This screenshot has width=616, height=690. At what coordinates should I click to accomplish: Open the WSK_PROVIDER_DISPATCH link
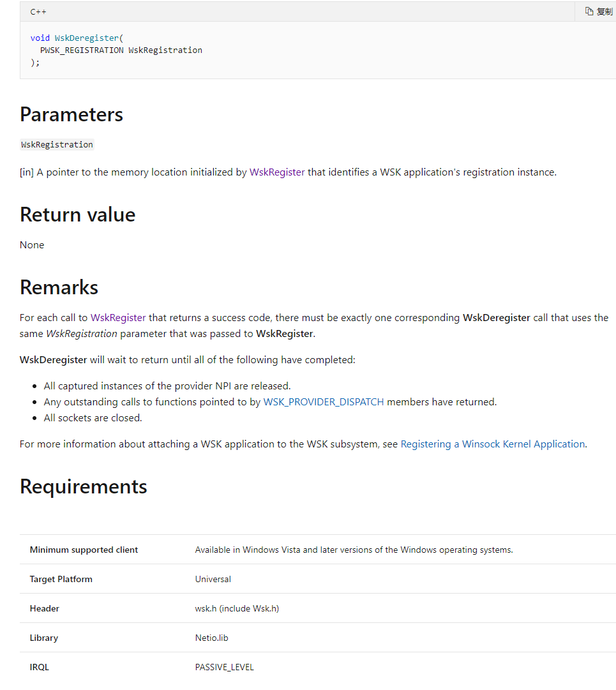tap(324, 402)
